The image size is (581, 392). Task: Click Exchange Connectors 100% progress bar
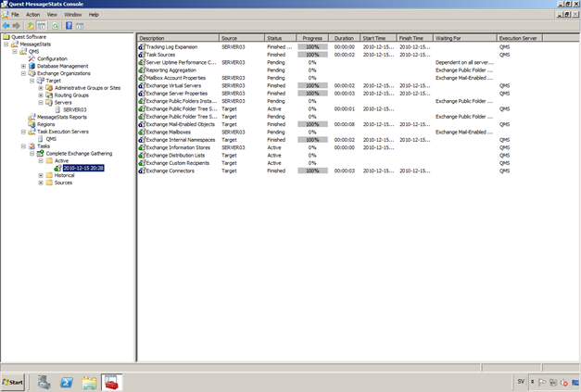pyautogui.click(x=312, y=171)
